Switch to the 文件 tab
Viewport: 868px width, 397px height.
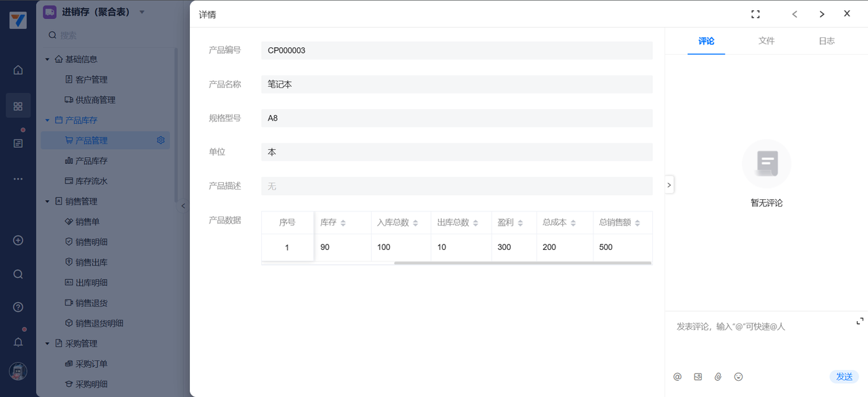pyautogui.click(x=766, y=41)
